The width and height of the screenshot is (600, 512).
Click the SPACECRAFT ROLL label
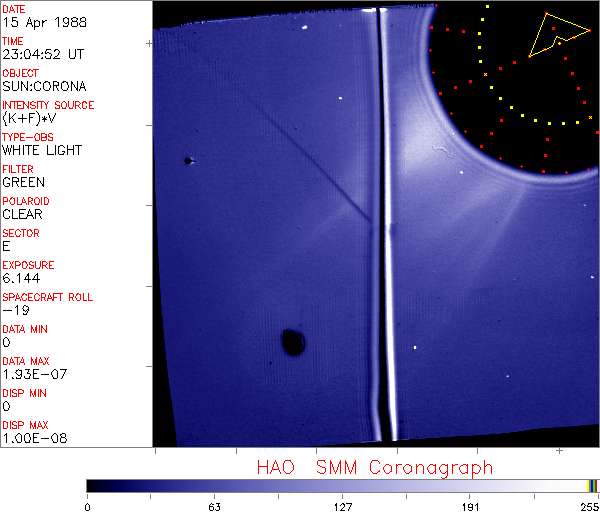coord(48,297)
